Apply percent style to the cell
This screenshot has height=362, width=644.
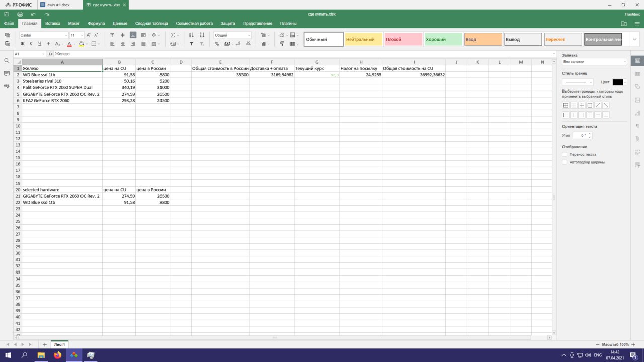pos(217,44)
